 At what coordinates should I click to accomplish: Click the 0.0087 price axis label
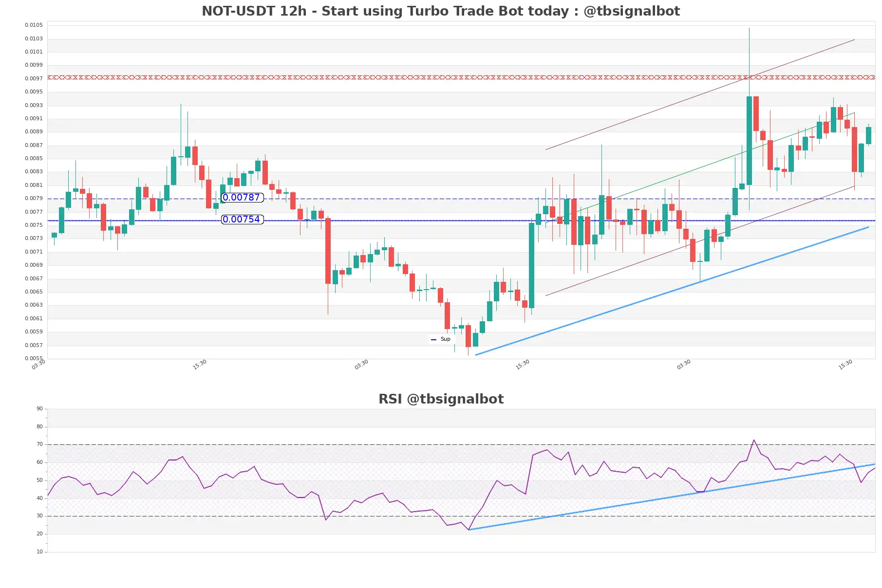34,145
